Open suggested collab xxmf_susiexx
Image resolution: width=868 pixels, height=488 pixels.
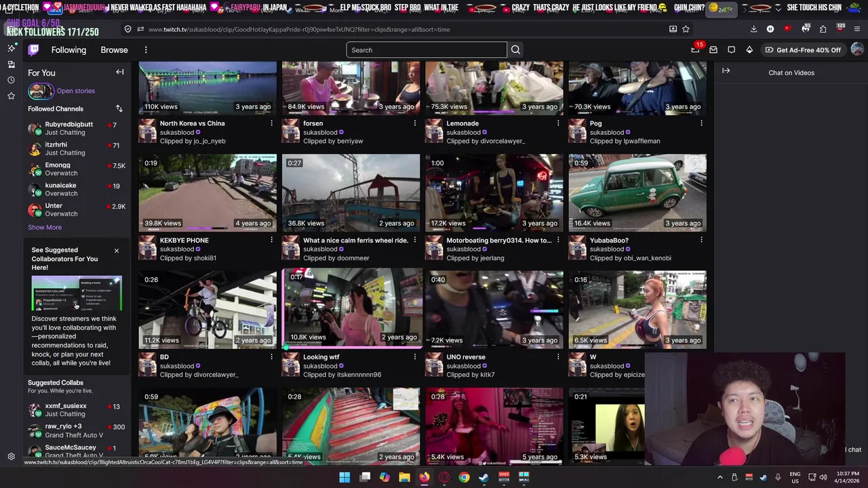coord(76,409)
